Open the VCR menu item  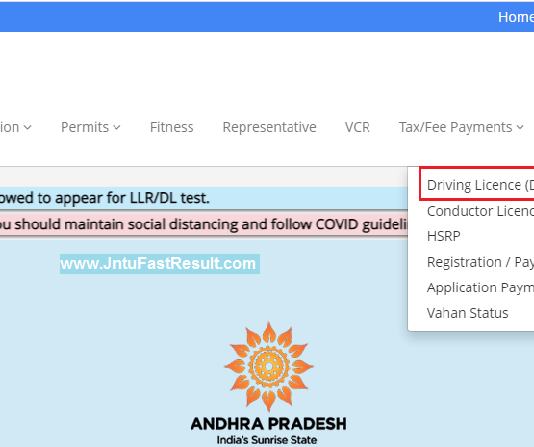357,127
